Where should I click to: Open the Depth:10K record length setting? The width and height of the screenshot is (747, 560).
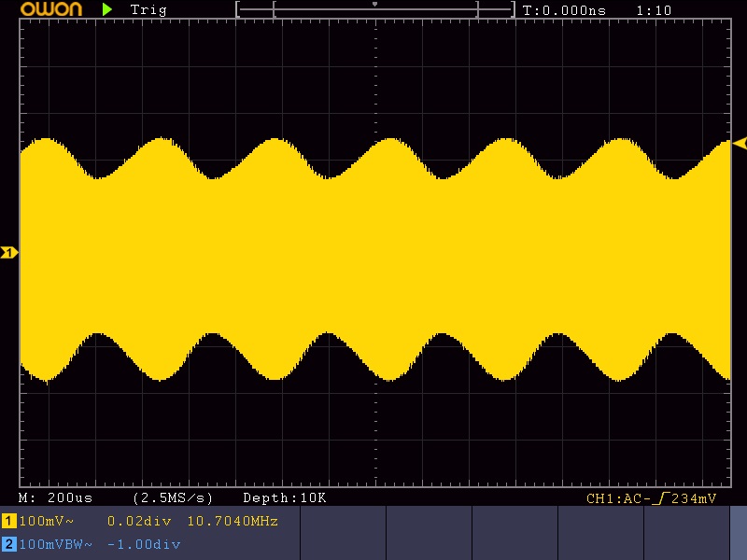[284, 498]
